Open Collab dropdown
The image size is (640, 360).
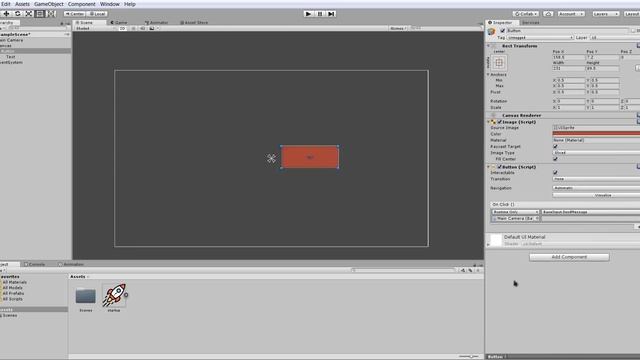[526, 13]
